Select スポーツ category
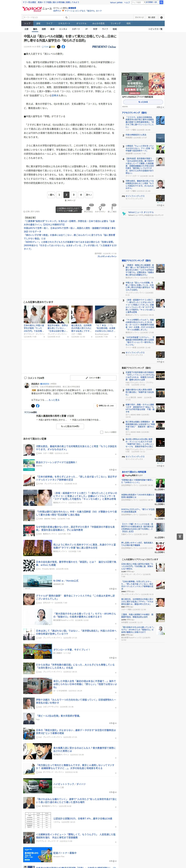The height and width of the screenshot is (868, 186). (76, 29)
